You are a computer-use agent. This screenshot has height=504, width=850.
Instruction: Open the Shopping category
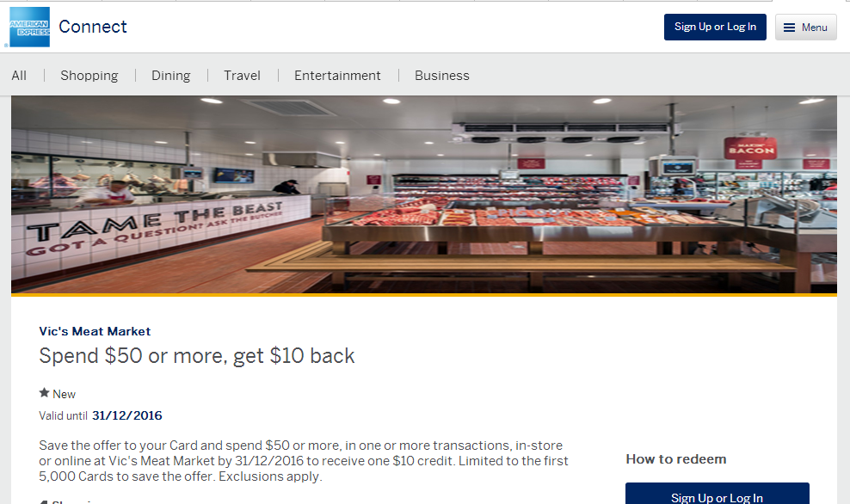pyautogui.click(x=89, y=76)
